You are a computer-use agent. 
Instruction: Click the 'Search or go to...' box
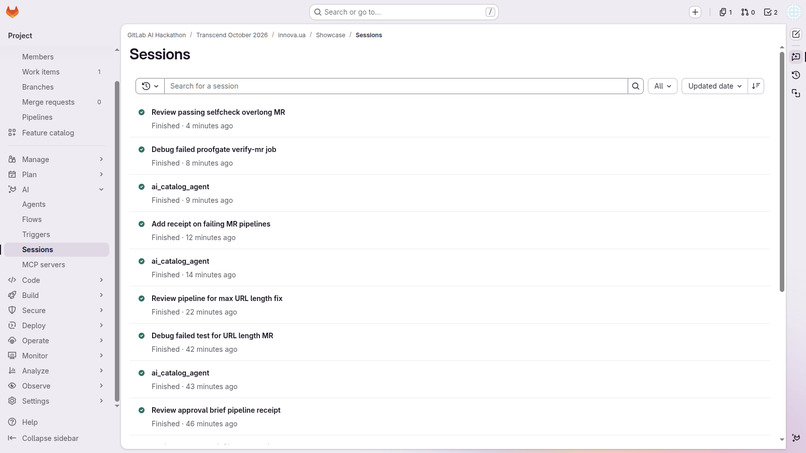[x=404, y=12]
